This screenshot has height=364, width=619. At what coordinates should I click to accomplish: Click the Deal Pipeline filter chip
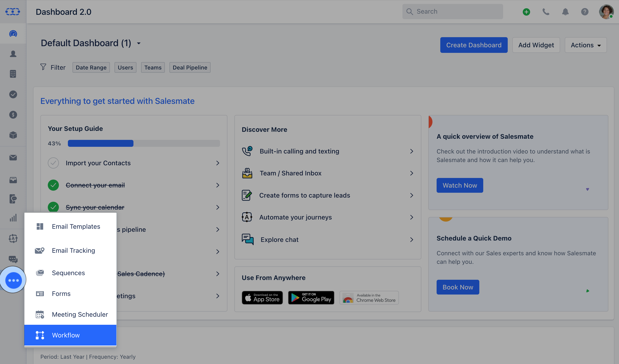[x=190, y=67]
